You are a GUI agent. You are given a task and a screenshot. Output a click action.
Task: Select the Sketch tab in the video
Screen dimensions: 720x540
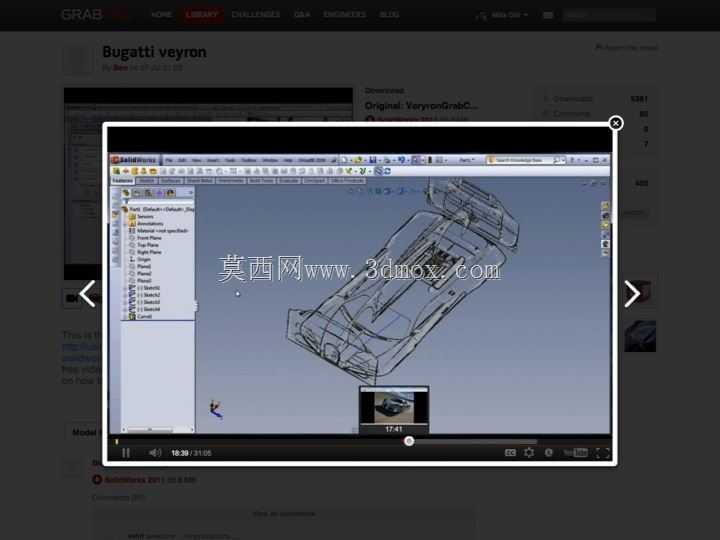[x=147, y=181]
